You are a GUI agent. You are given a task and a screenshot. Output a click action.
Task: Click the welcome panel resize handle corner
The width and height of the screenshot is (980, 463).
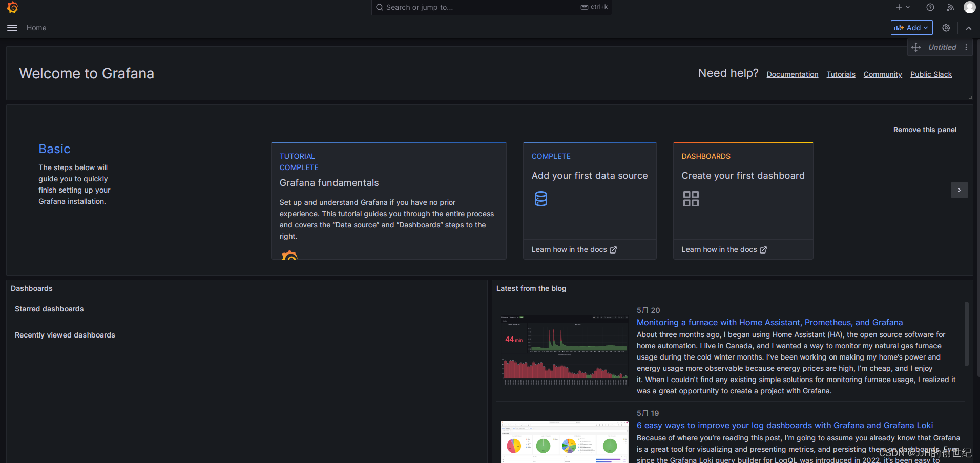970,97
